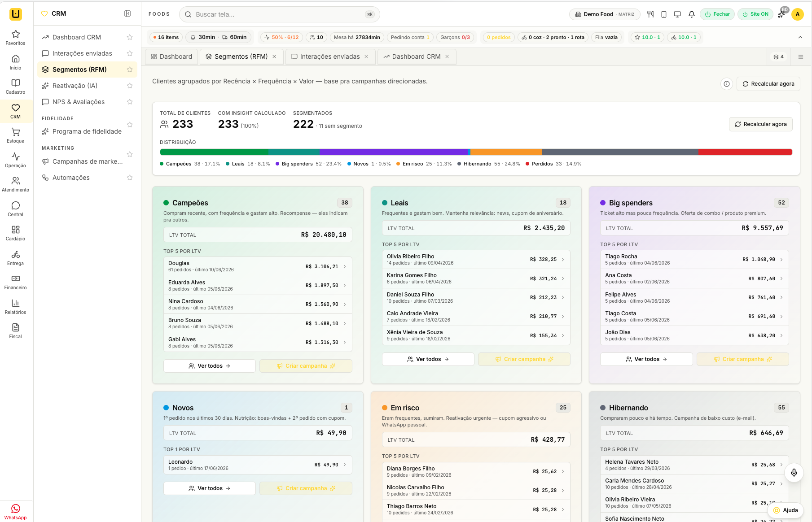Click Criar campanha for Leais

(x=524, y=359)
